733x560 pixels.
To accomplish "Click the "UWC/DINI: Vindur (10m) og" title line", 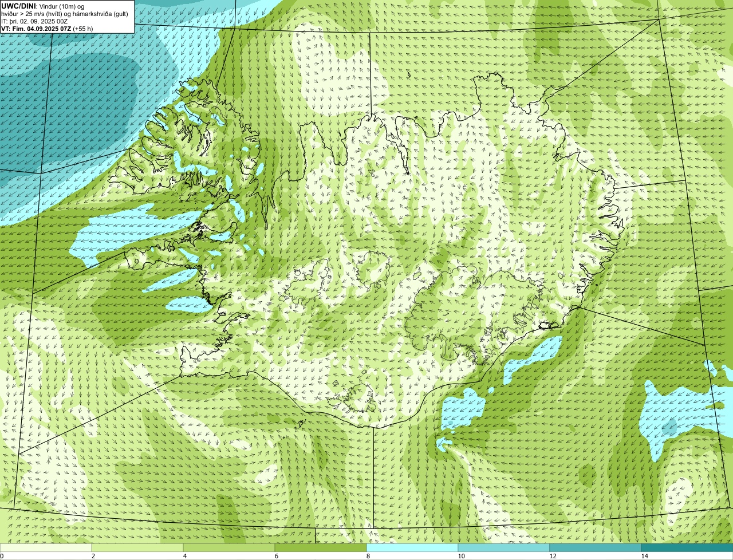I will tap(43, 6).
